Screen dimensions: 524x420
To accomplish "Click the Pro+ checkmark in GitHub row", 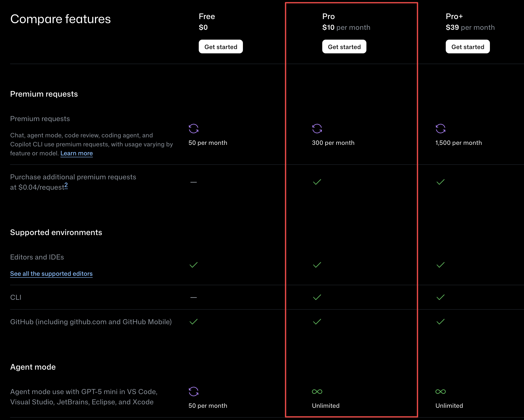I will (x=440, y=322).
